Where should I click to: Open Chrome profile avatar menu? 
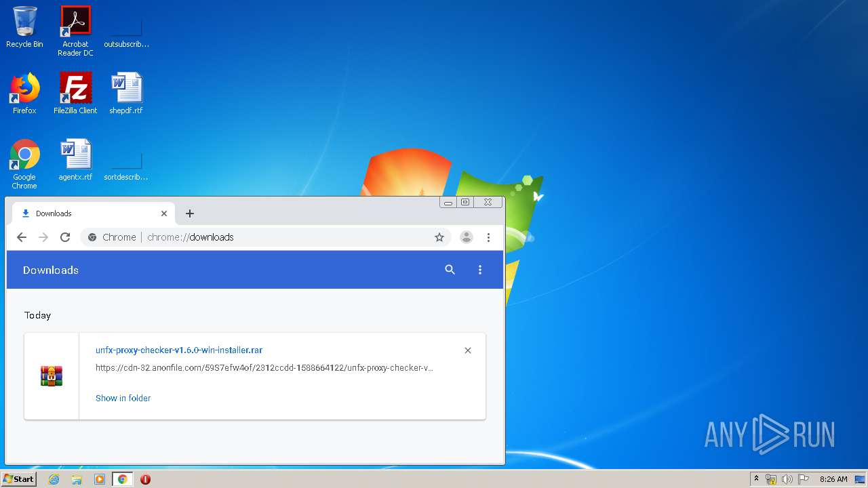467,237
